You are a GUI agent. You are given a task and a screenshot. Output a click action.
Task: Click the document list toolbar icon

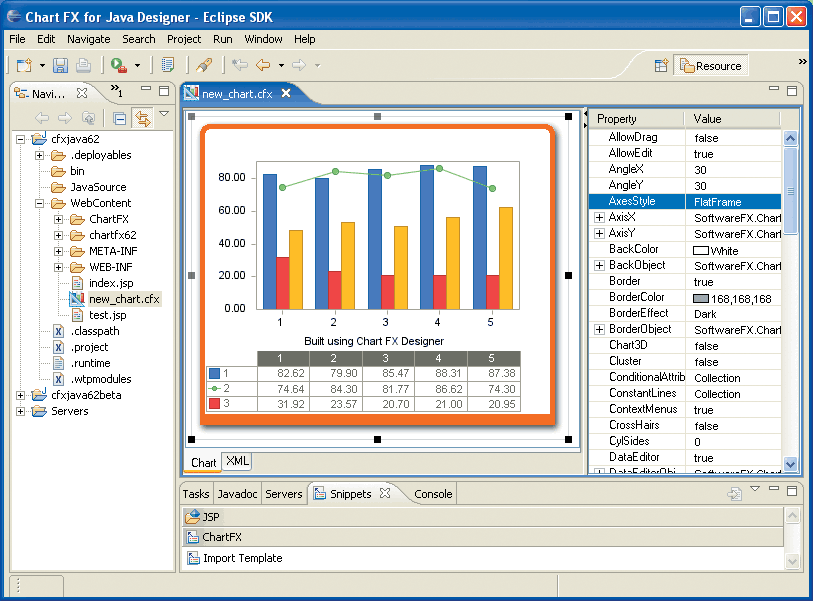[167, 65]
